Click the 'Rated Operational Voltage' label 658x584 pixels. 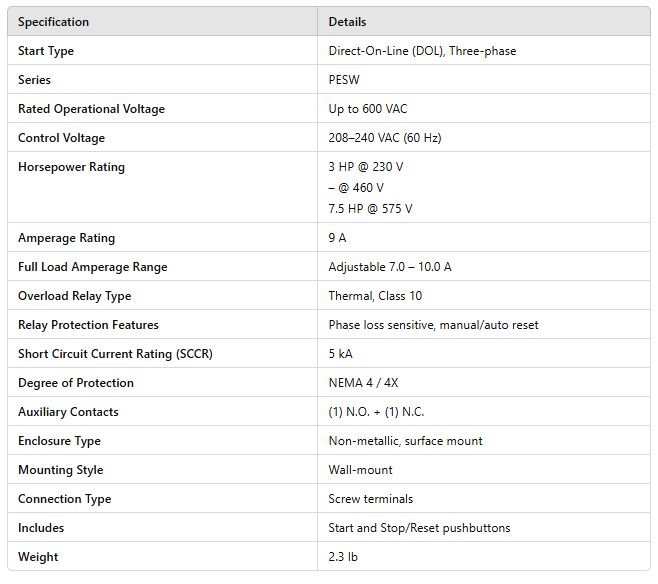[x=91, y=109]
